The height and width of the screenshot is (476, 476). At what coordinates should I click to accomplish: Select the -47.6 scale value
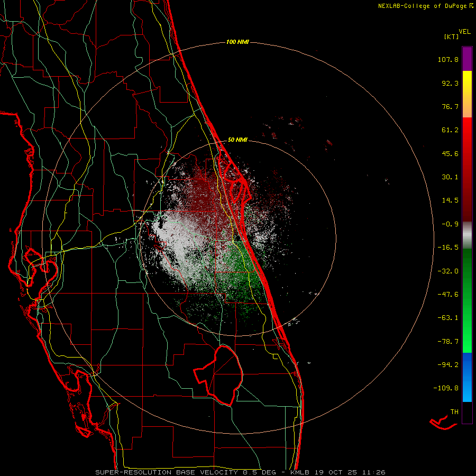(x=448, y=295)
